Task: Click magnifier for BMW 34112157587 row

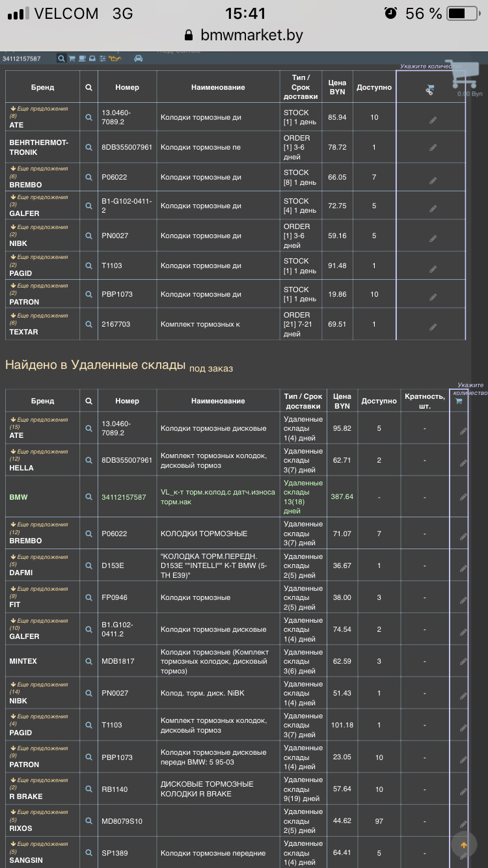Action: [89, 497]
